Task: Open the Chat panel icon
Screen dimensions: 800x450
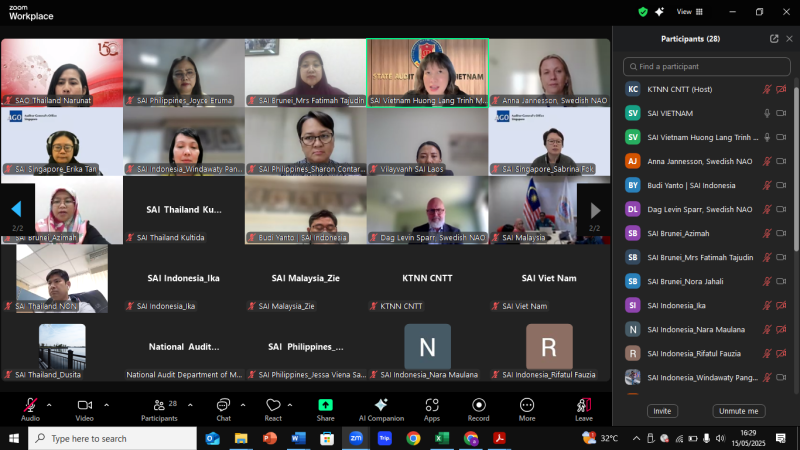Action: 223,405
